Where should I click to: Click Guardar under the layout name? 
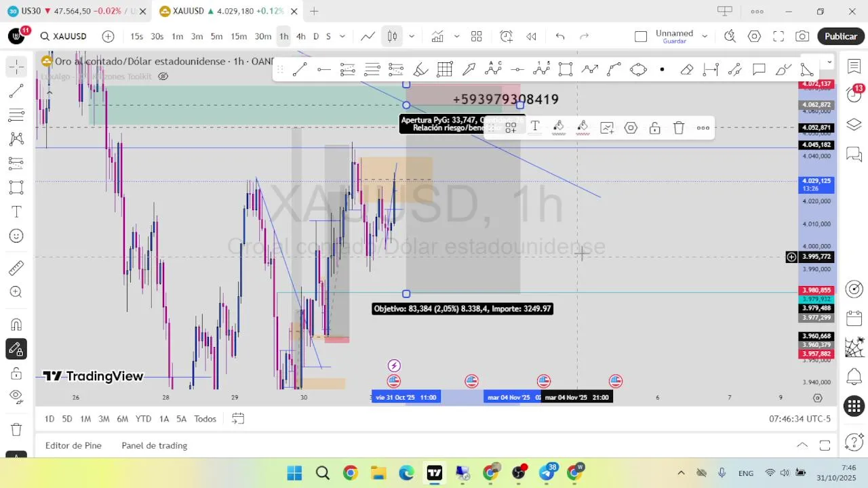[x=675, y=41]
